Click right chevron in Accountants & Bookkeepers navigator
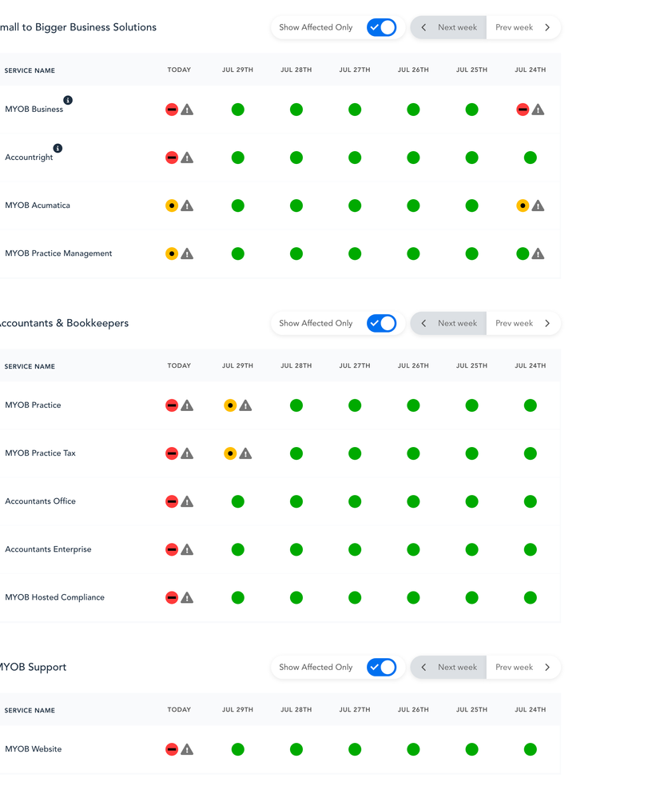This screenshot has width=672, height=798. tap(547, 323)
